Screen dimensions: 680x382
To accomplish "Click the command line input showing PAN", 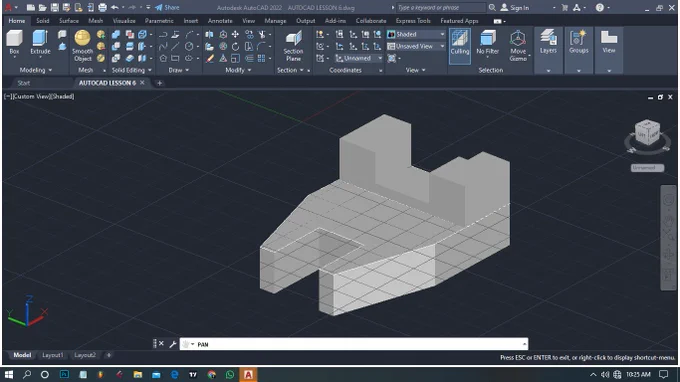I will click(x=354, y=344).
